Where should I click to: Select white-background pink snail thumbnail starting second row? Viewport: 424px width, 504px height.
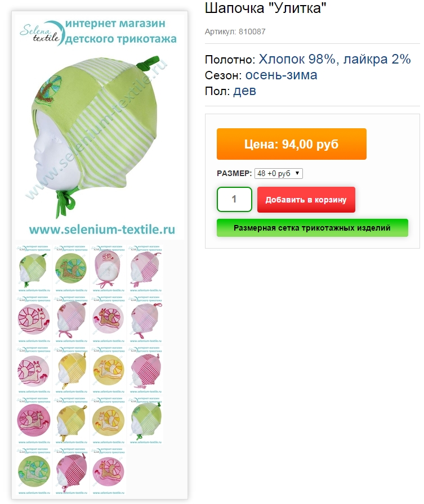34,319
